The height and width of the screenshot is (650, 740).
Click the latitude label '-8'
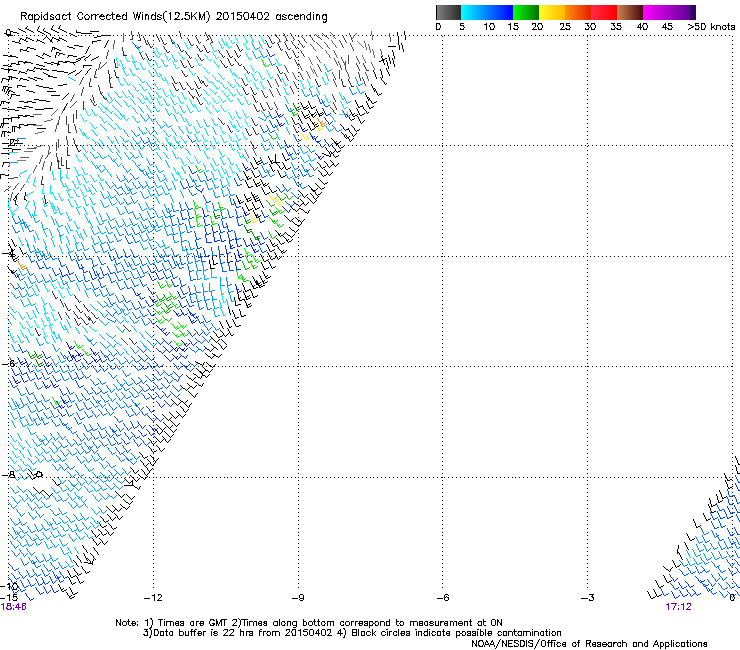(8, 475)
